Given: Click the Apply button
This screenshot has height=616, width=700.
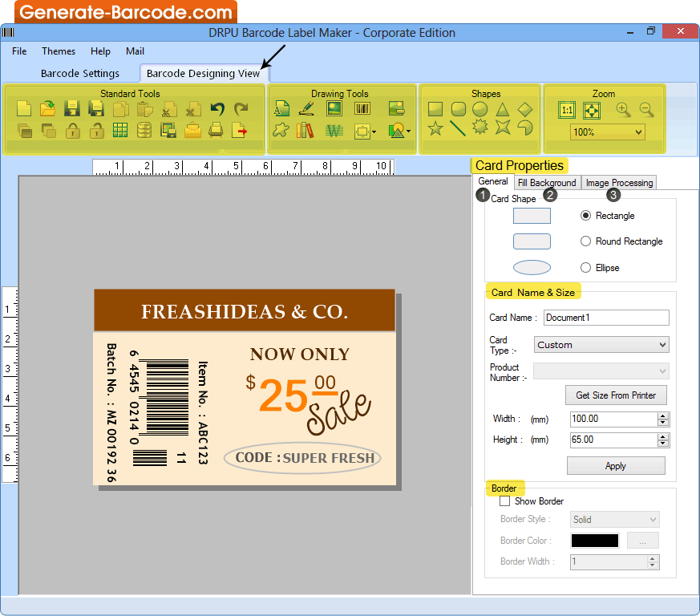Looking at the screenshot, I should 616,466.
